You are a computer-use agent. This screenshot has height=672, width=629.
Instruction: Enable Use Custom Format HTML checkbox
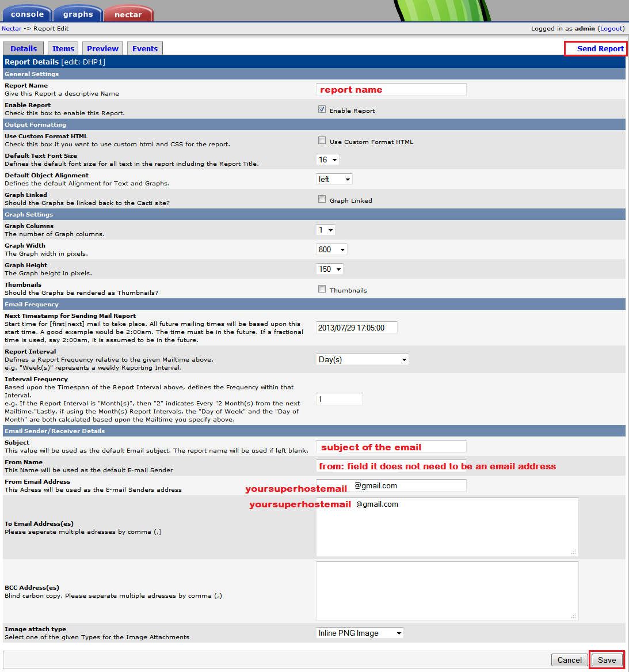point(322,141)
